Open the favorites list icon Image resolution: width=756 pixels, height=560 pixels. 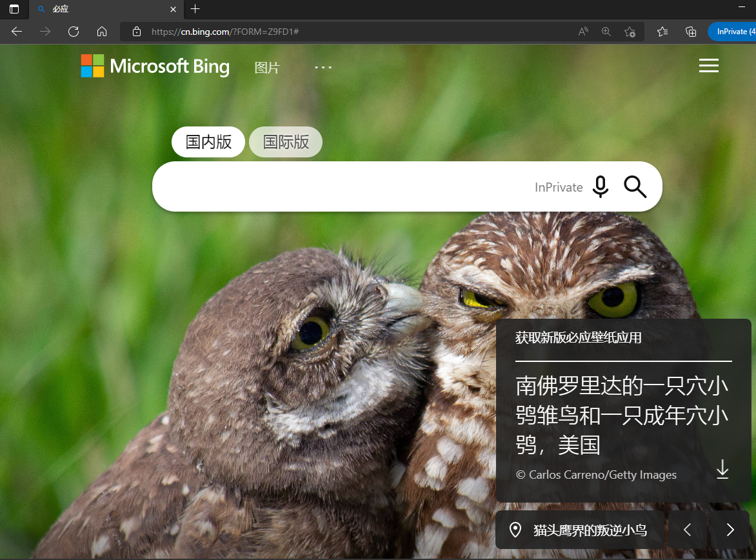[662, 31]
